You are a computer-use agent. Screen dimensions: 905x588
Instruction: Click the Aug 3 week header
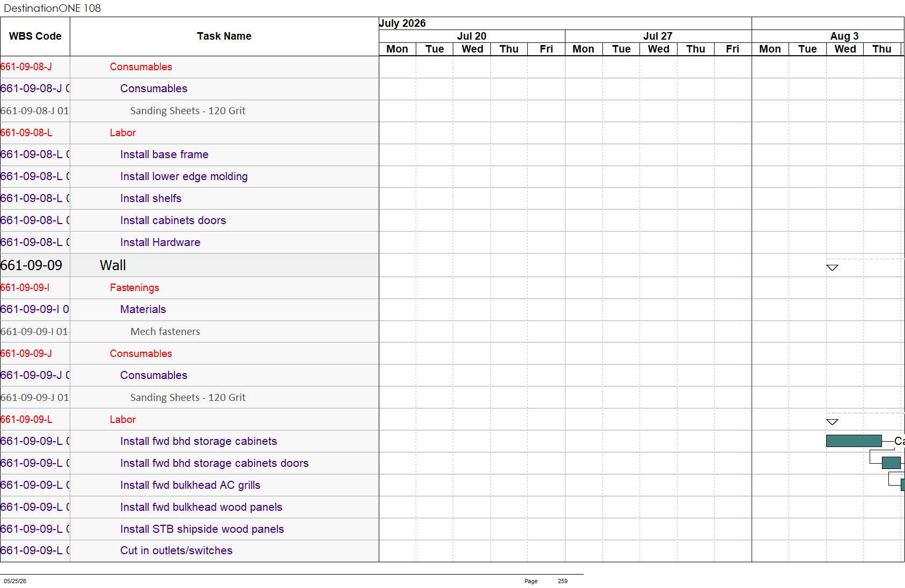click(844, 36)
